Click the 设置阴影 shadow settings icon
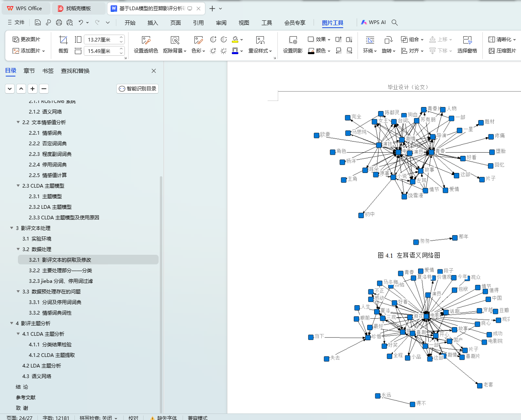The width and height of the screenshot is (521, 420). [293, 45]
